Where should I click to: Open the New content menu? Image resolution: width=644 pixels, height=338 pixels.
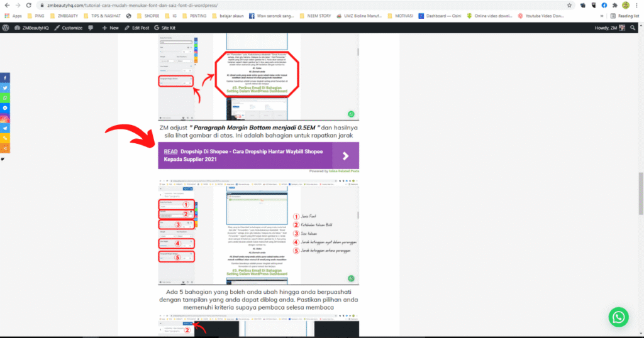(x=110, y=28)
